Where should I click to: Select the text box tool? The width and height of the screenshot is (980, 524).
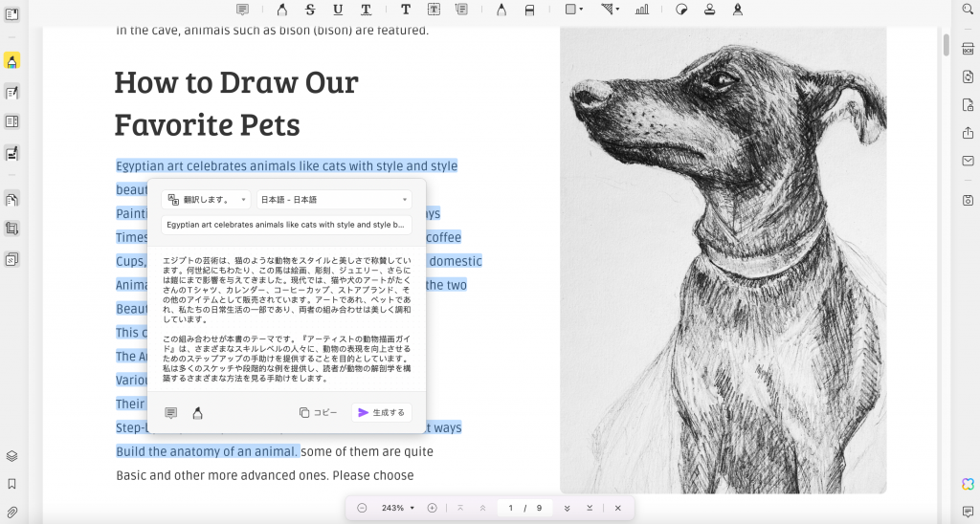tap(434, 10)
